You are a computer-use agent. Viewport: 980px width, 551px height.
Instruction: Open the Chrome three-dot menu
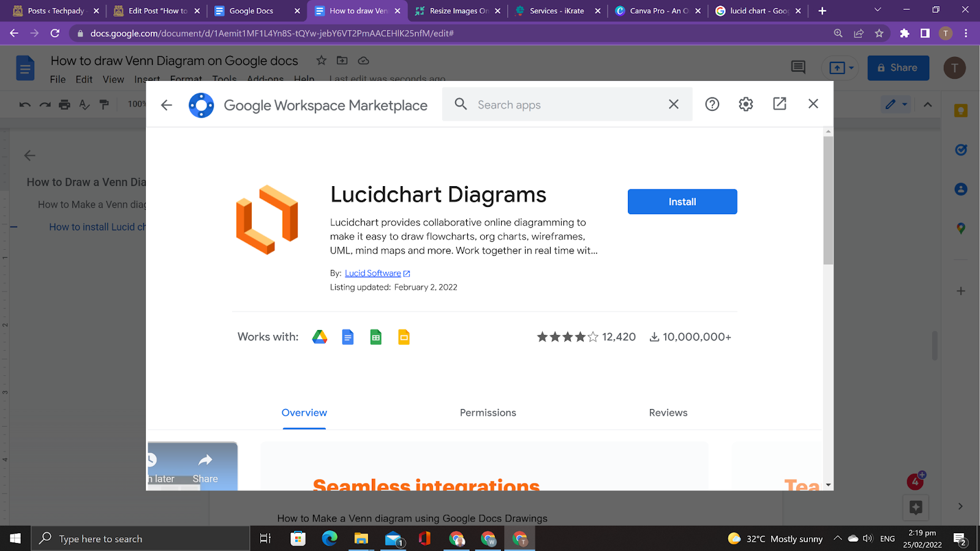(966, 33)
